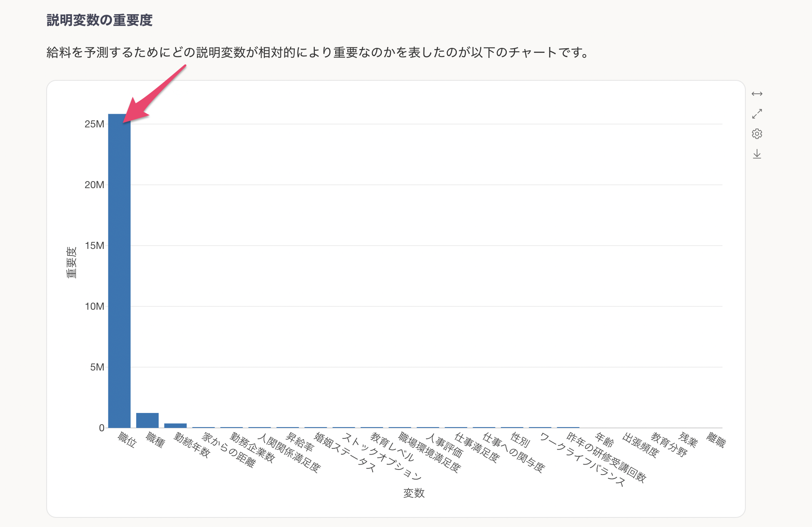The image size is (812, 527).
Task: Click the horizontal width expand arrows icon
Action: pyautogui.click(x=757, y=94)
